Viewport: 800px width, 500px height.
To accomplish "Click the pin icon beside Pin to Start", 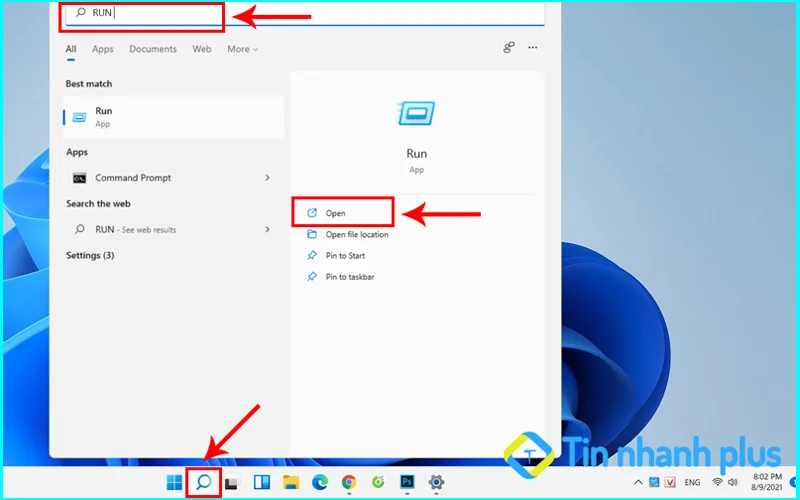I will coord(311,256).
